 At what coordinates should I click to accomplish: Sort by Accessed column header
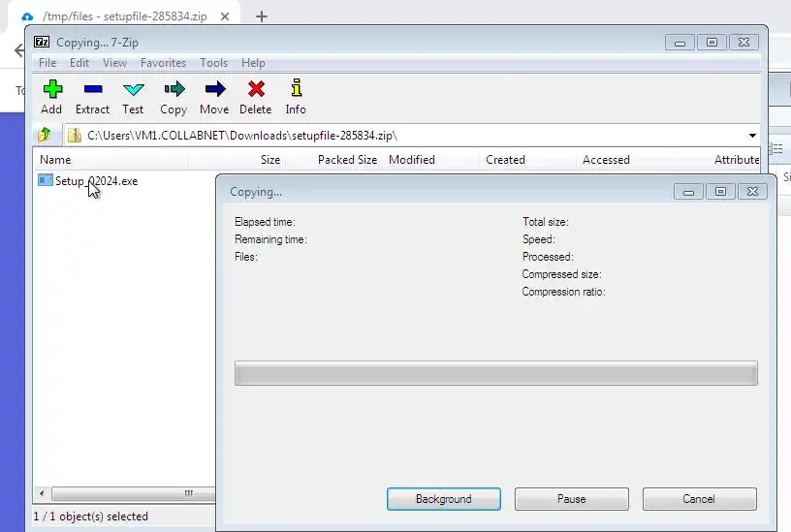click(624, 160)
